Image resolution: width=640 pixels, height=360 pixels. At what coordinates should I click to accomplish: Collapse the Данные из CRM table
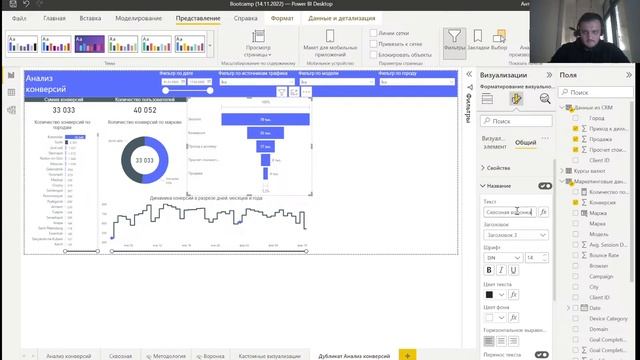coord(562,107)
